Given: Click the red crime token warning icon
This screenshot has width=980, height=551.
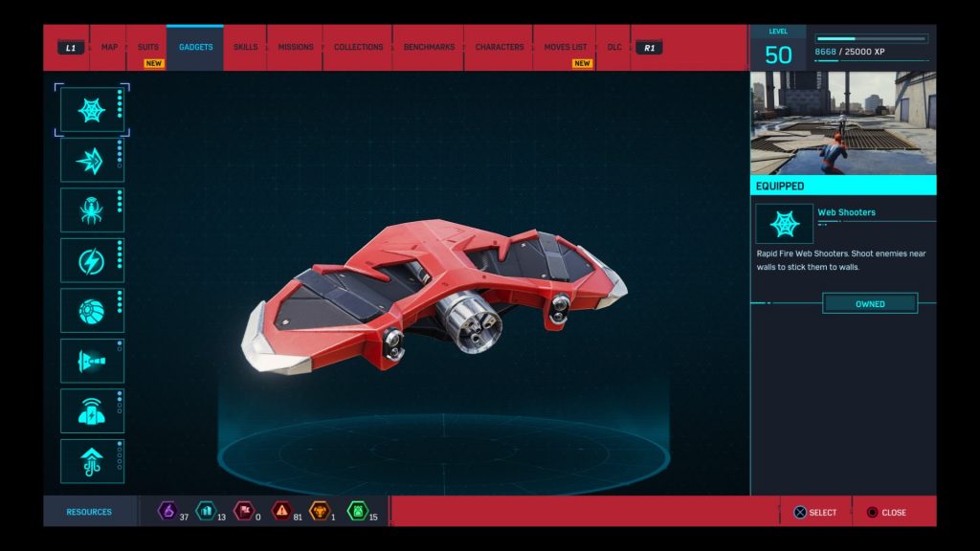Looking at the screenshot, I should (x=282, y=511).
